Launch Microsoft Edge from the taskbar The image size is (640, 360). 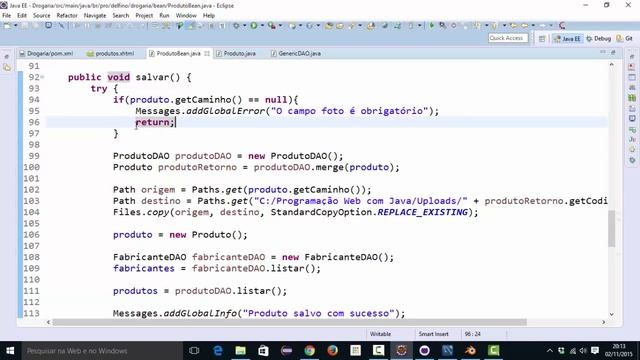pos(218,351)
